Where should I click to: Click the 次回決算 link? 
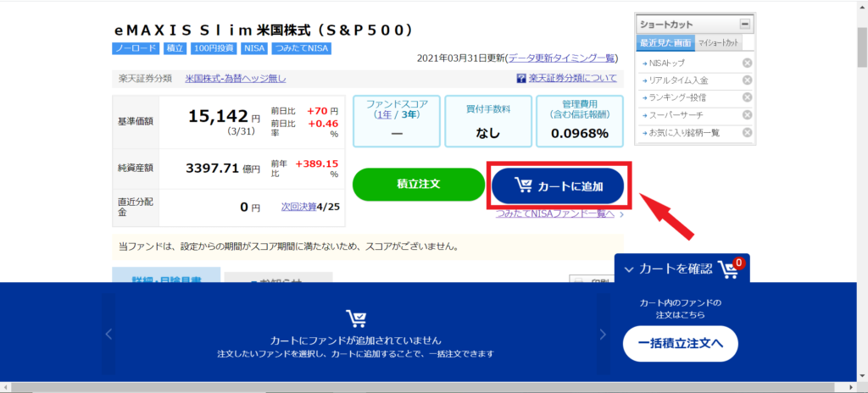point(299,207)
